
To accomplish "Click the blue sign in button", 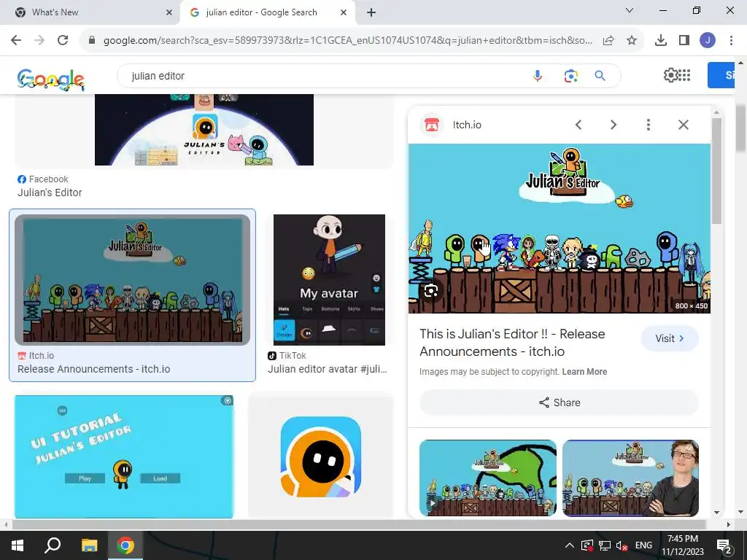I will [x=721, y=75].
